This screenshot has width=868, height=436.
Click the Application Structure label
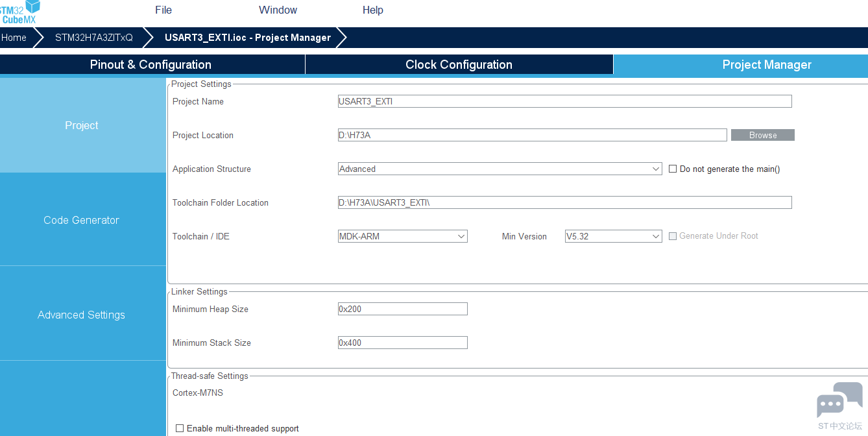point(211,169)
